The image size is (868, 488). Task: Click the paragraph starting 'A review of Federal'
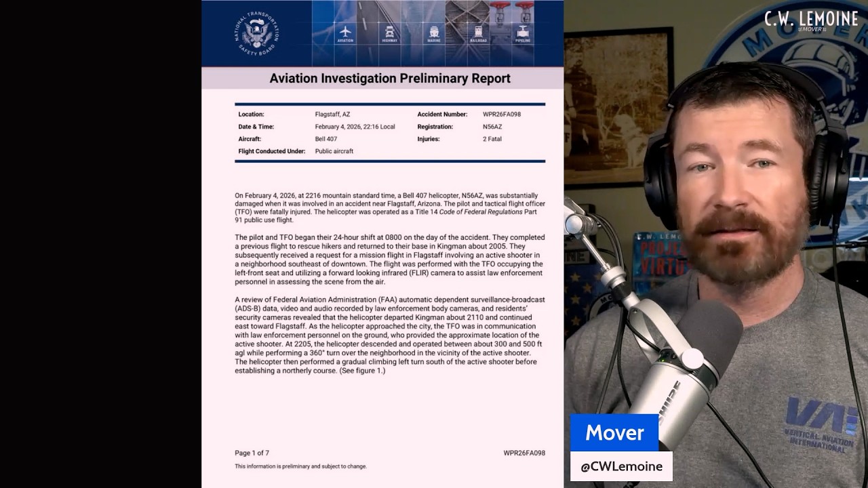tap(390, 335)
